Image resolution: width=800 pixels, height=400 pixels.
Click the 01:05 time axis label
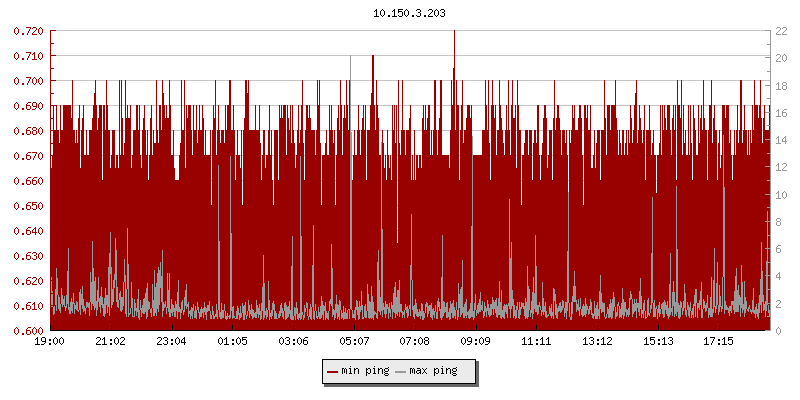[x=232, y=341]
